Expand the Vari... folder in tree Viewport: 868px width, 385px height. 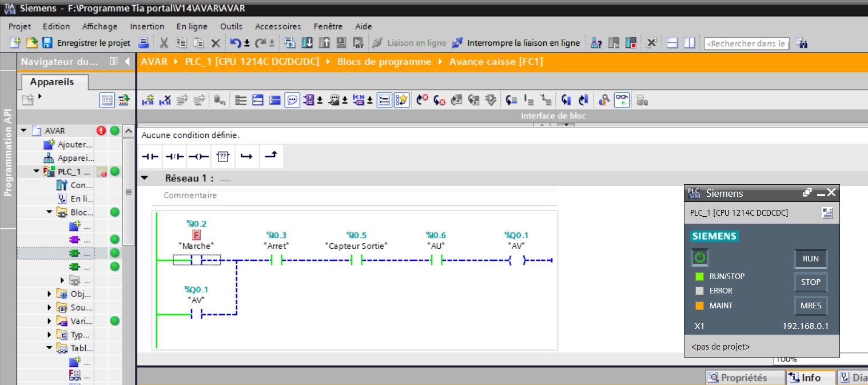[x=50, y=321]
